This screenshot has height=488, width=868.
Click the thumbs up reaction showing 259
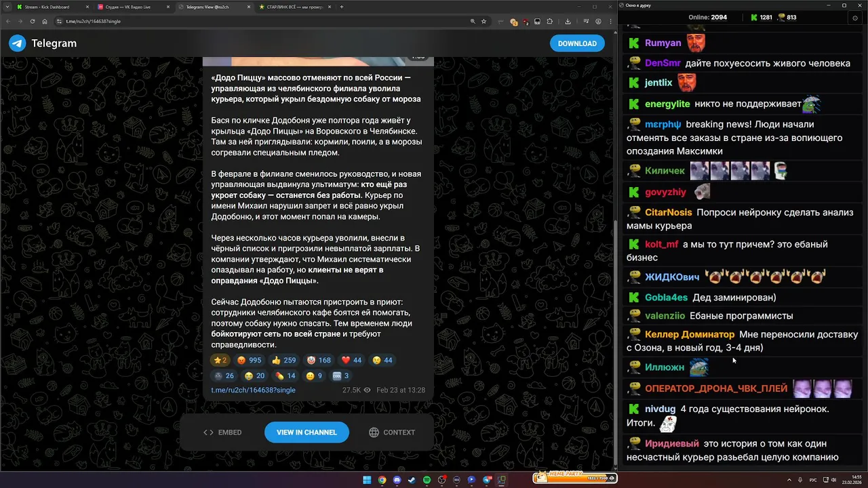click(x=284, y=361)
